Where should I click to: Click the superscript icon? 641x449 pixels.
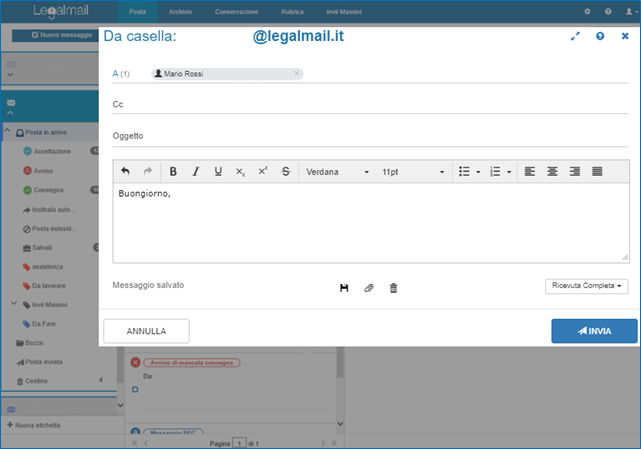263,172
